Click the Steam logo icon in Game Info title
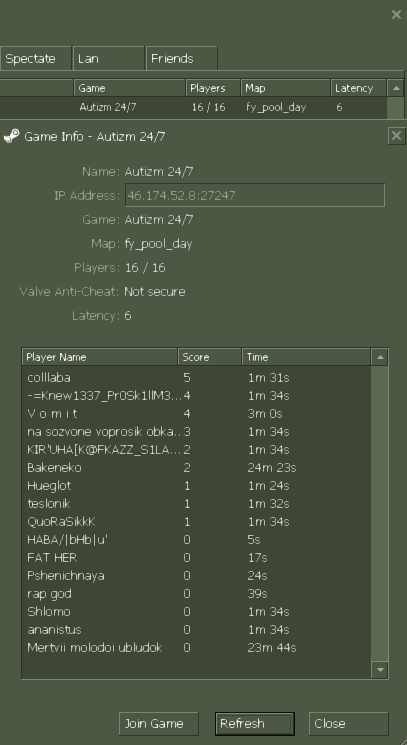407x745 pixels. (11, 136)
